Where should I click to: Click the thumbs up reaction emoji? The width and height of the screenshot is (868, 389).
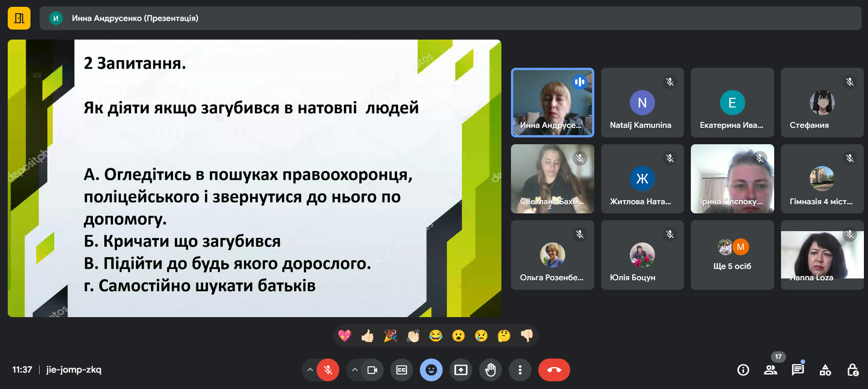pos(367,336)
